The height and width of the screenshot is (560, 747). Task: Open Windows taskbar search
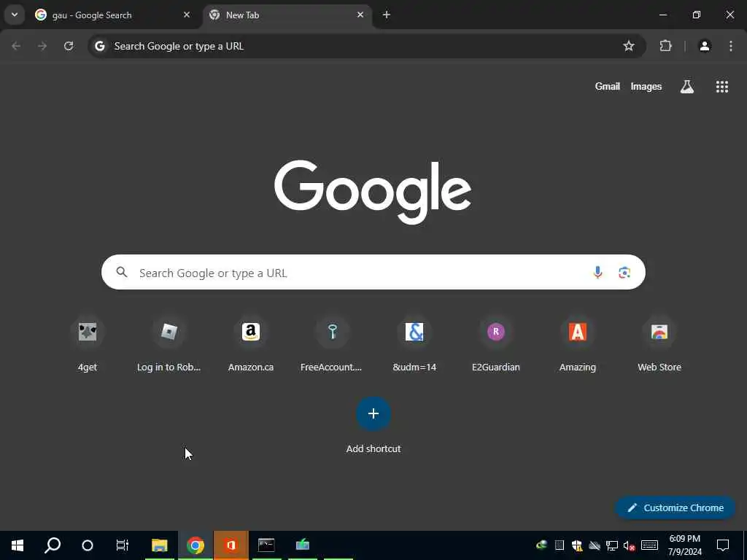click(x=53, y=545)
